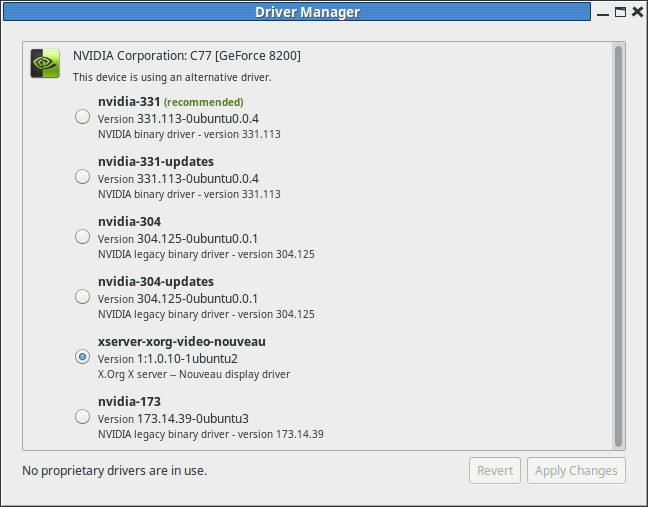Screen dimensions: 648x507
Task: Close the Driver Manager window
Action: point(638,12)
